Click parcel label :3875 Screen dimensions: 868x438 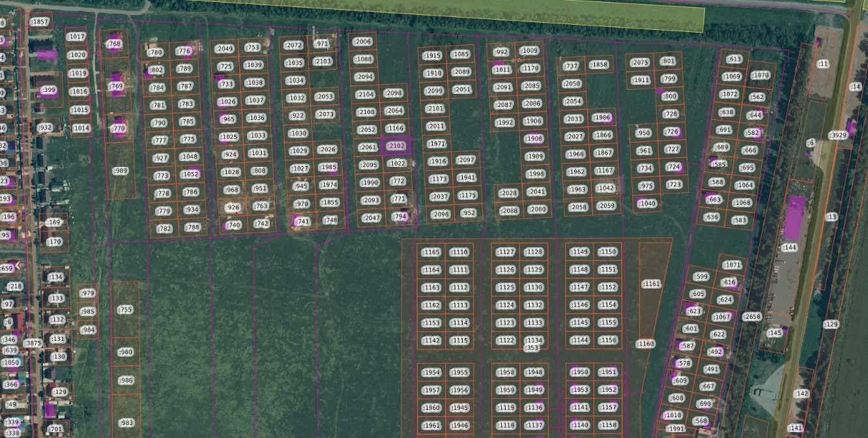[x=33, y=343]
